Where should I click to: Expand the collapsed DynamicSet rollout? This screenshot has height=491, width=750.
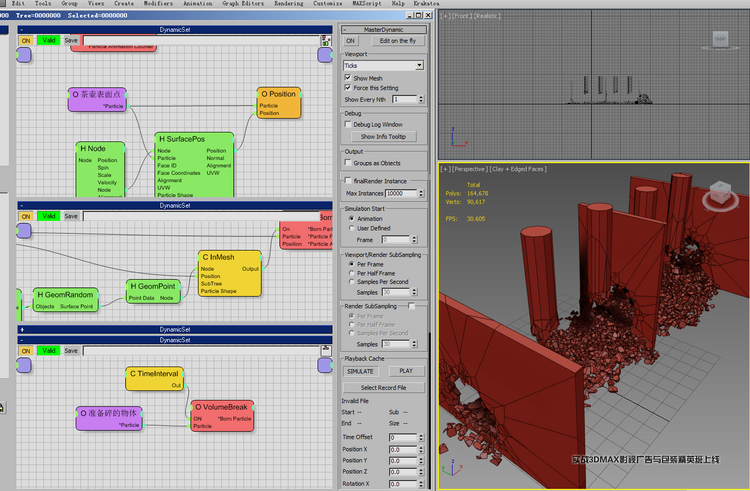tap(22, 329)
